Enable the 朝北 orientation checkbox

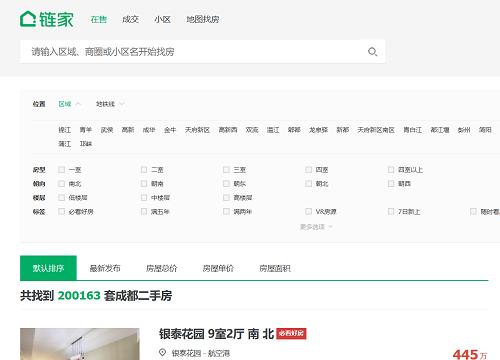coord(309,184)
